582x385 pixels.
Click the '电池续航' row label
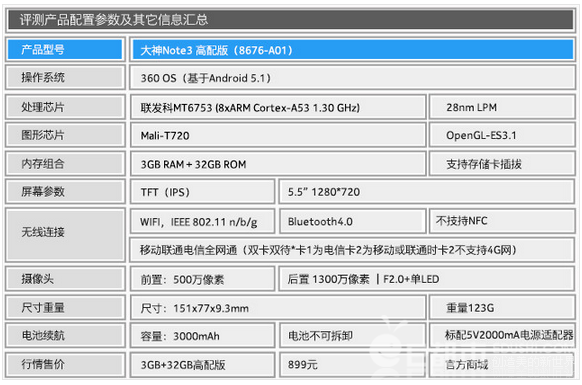click(x=65, y=335)
